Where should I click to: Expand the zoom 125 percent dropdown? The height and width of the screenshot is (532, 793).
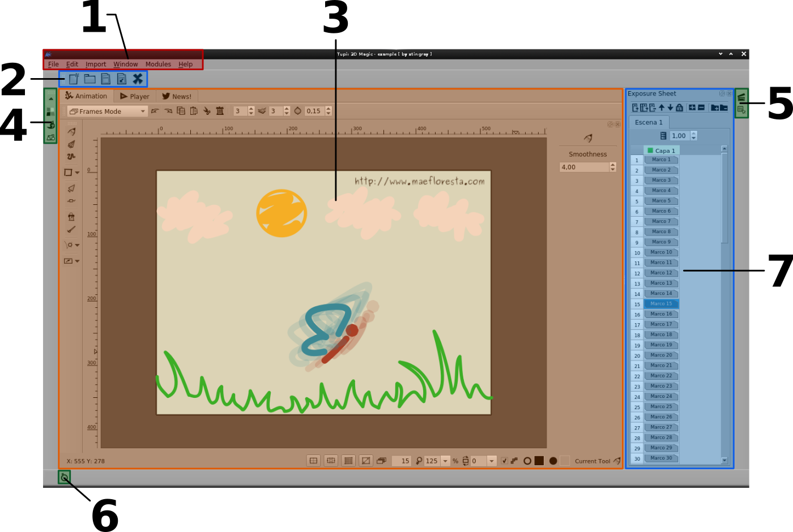coord(445,461)
